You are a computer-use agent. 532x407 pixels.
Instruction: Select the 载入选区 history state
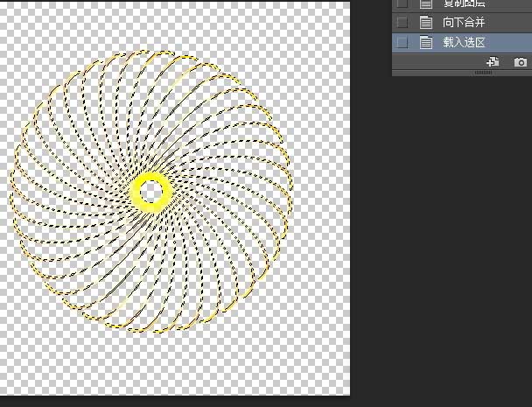tap(464, 42)
